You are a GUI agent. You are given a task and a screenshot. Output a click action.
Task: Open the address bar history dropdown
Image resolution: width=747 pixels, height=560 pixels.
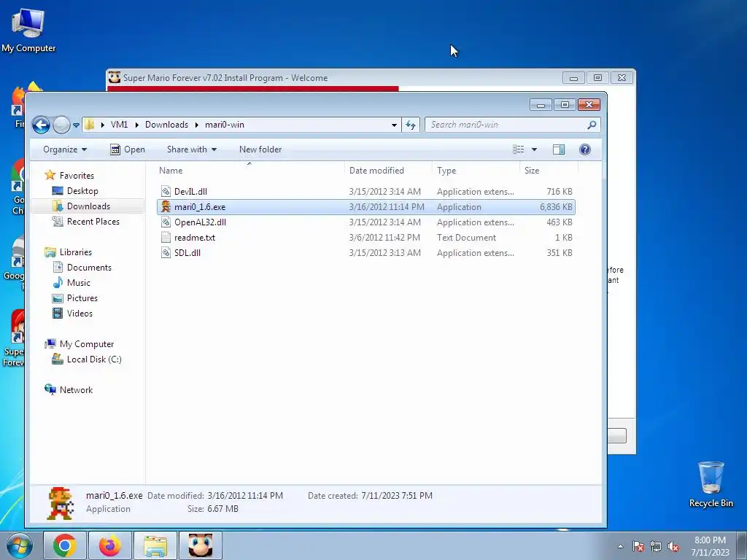click(x=394, y=125)
